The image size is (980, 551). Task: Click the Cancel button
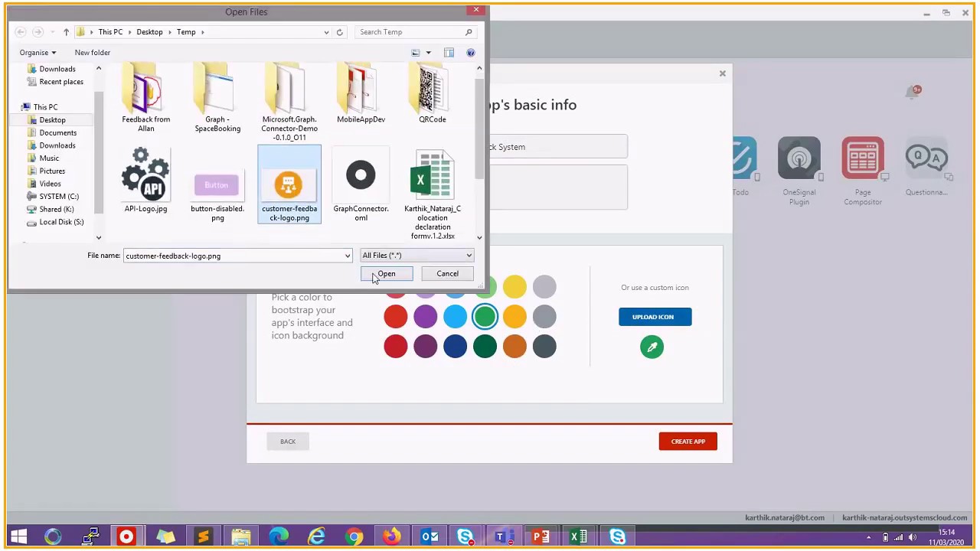[447, 274]
